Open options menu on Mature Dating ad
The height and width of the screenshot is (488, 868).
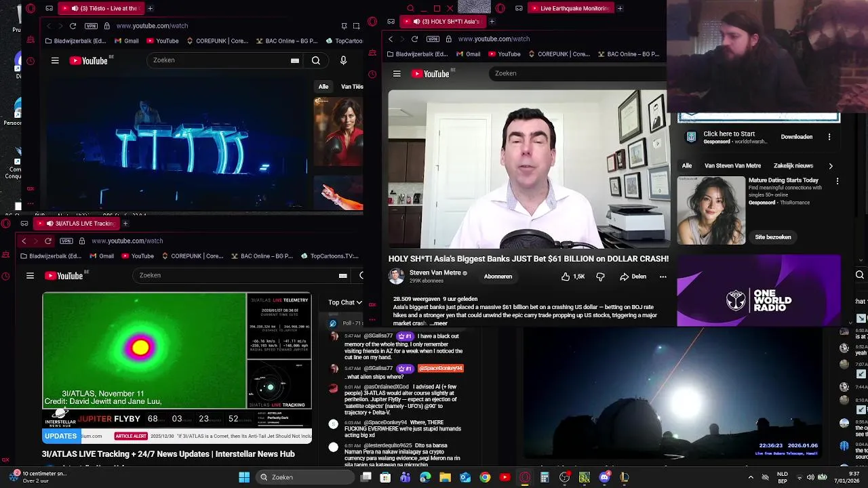click(837, 181)
